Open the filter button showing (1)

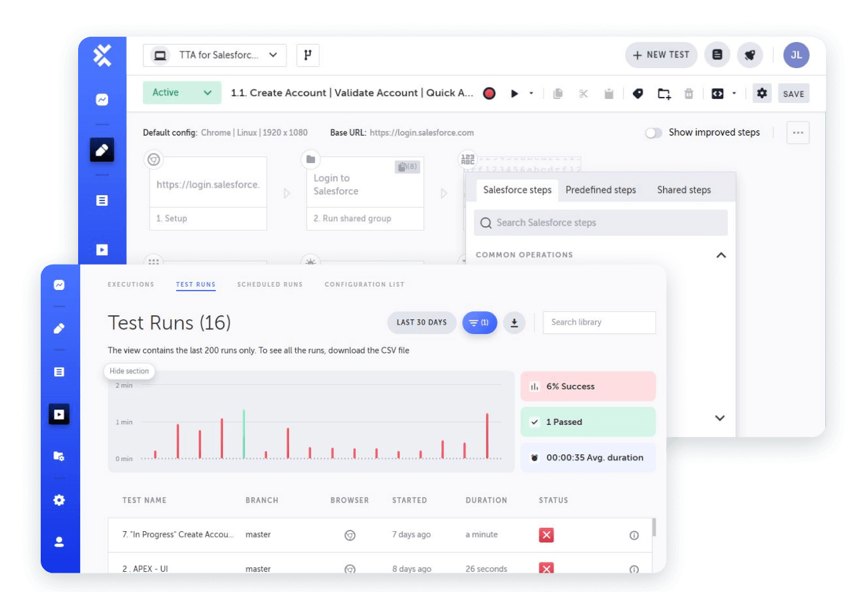(479, 323)
